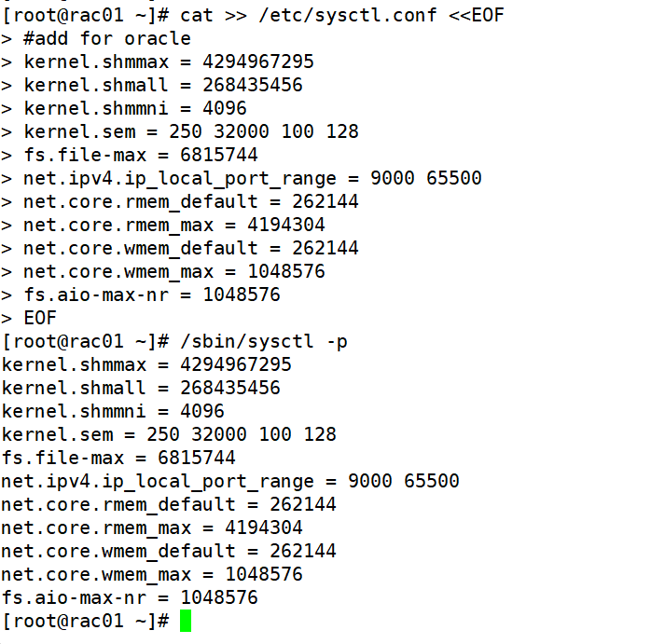The image size is (651, 644).
Task: Click the output value 9000 65500
Action: (x=404, y=481)
